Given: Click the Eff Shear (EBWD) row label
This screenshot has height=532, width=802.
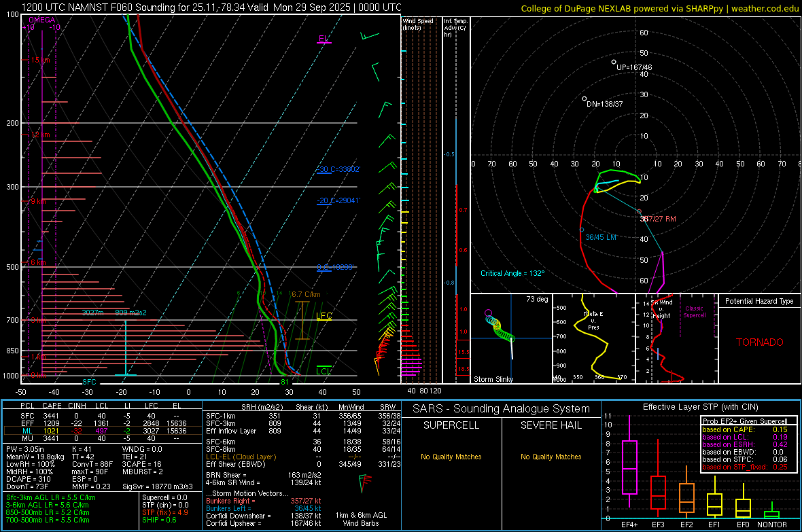Looking at the screenshot, I should pyautogui.click(x=235, y=465).
